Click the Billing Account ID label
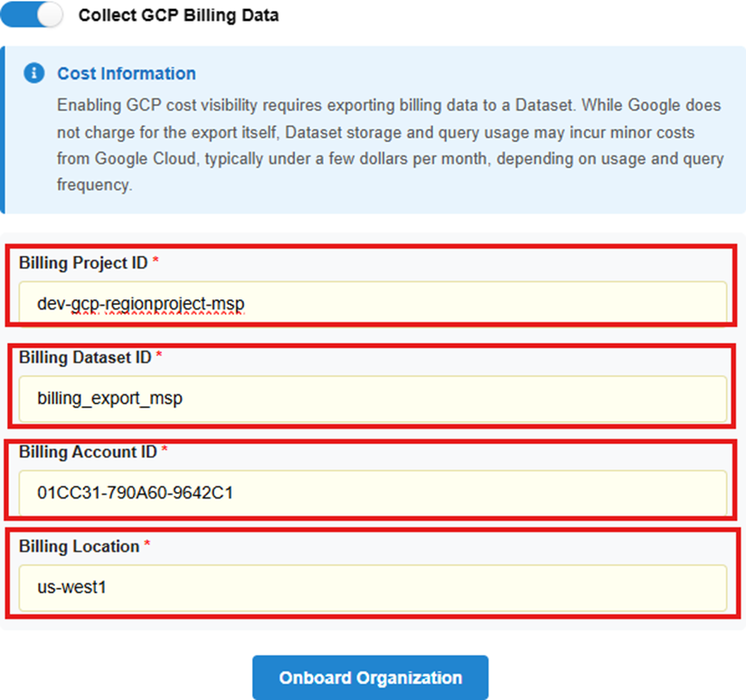This screenshot has width=746, height=700. point(88,452)
